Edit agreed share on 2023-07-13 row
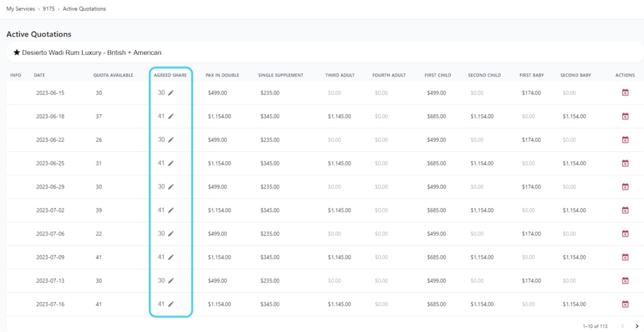Image resolution: width=644 pixels, height=332 pixels. pos(171,281)
